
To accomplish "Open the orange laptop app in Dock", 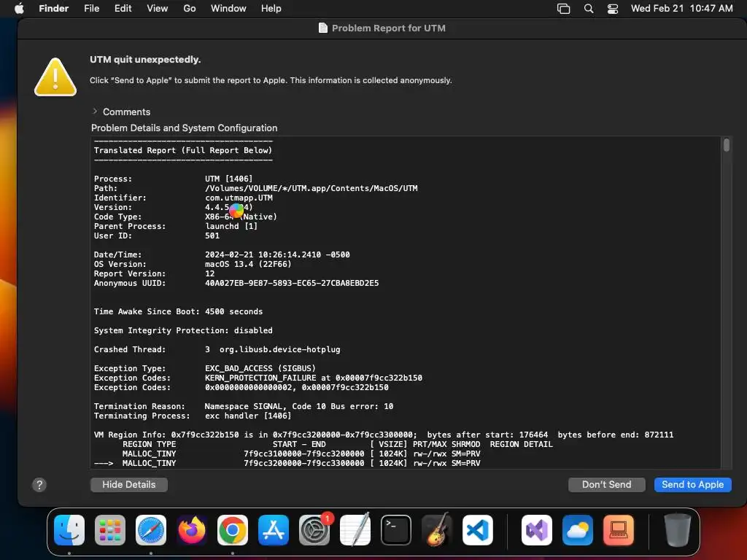I will [x=619, y=530].
